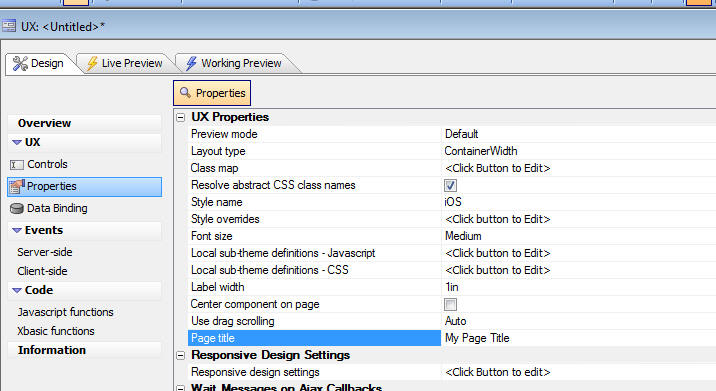
Task: Open Client-side events
Action: click(42, 271)
